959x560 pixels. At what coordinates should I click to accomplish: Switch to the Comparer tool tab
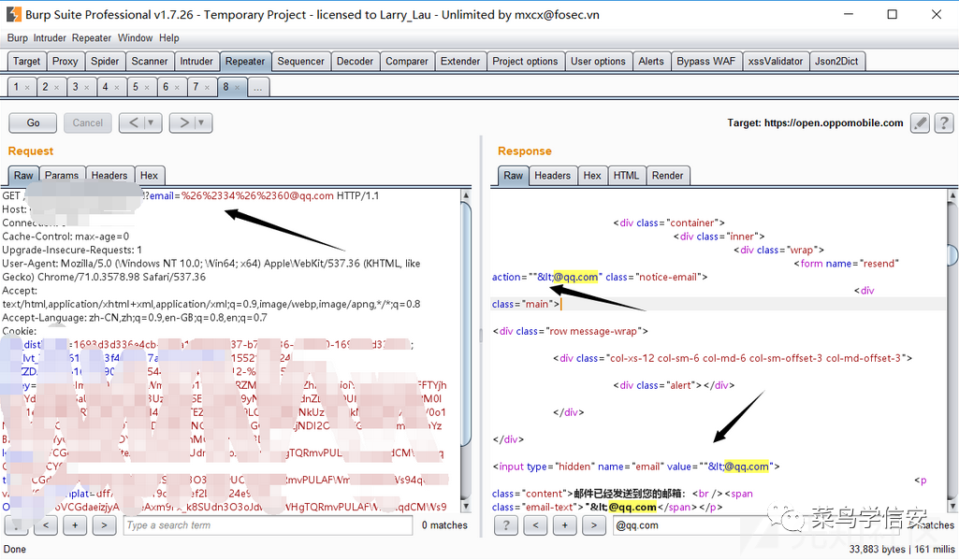(x=407, y=61)
